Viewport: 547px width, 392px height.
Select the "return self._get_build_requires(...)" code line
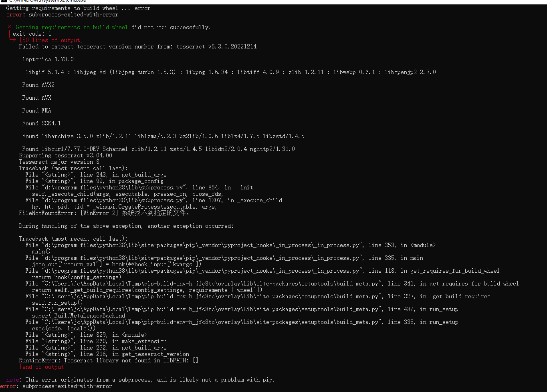[147, 290]
